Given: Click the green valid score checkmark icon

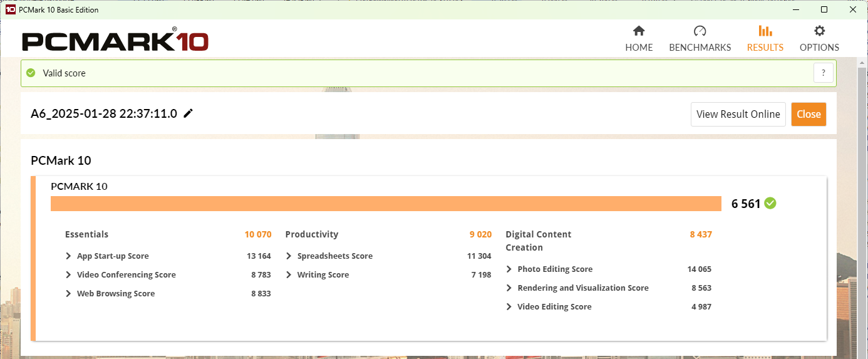Looking at the screenshot, I should pyautogui.click(x=31, y=73).
